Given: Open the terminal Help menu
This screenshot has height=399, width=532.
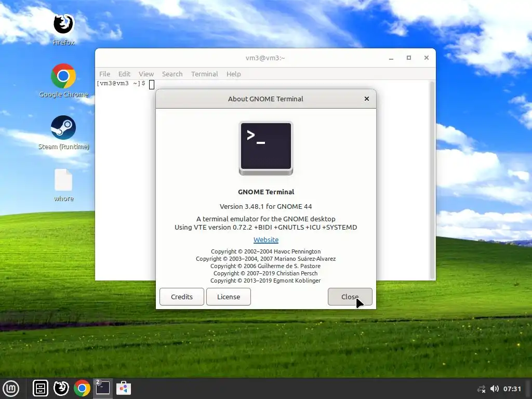Looking at the screenshot, I should click(x=233, y=74).
